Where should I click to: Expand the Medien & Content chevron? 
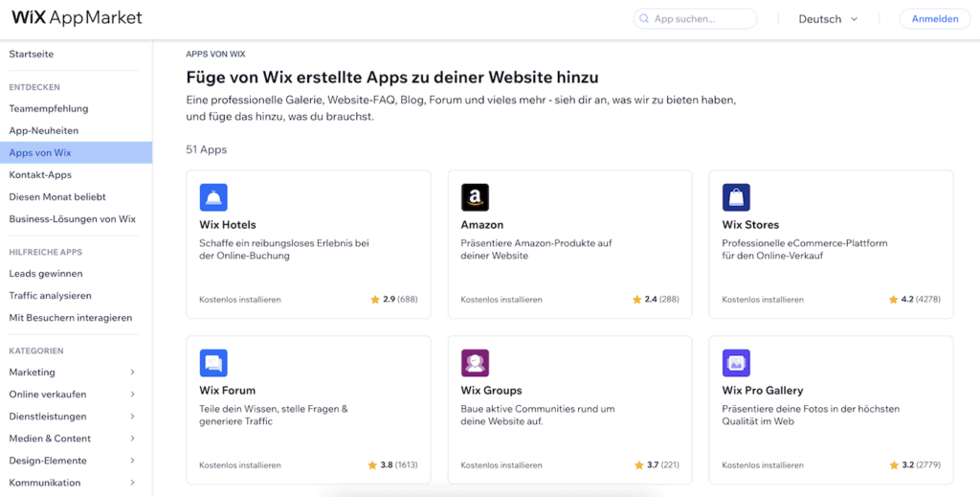pos(132,439)
